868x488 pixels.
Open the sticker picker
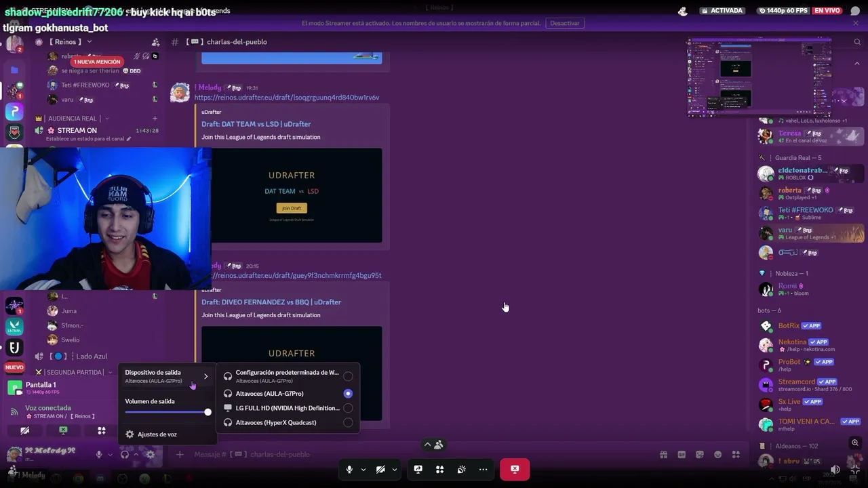[x=700, y=455]
